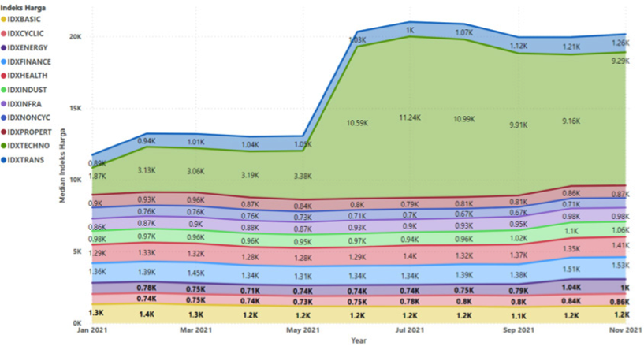Click the yellow IDXBASIC legend marker
This screenshot has height=346, width=644.
6,19
